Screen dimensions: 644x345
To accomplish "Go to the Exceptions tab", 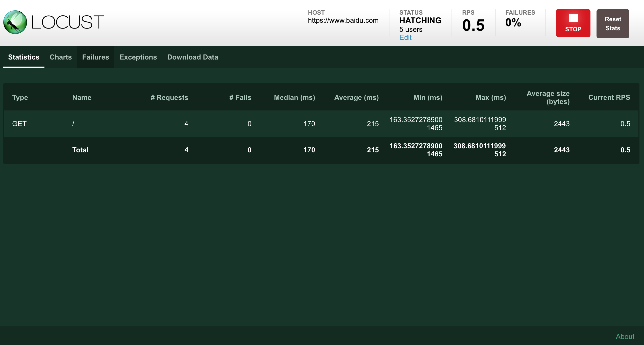I will click(138, 57).
